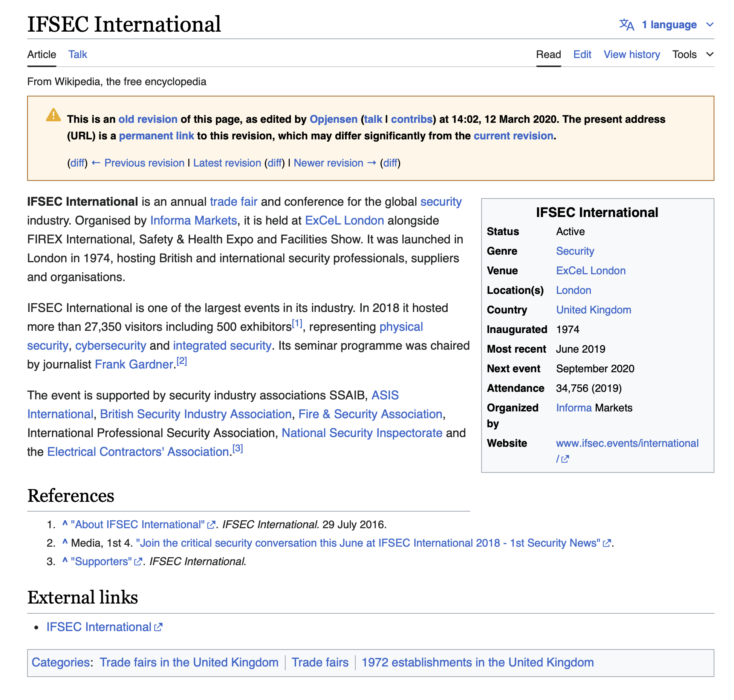Viewport: 734px width, 700px height.
Task: Click caret icon of reference 3
Action: click(x=65, y=561)
